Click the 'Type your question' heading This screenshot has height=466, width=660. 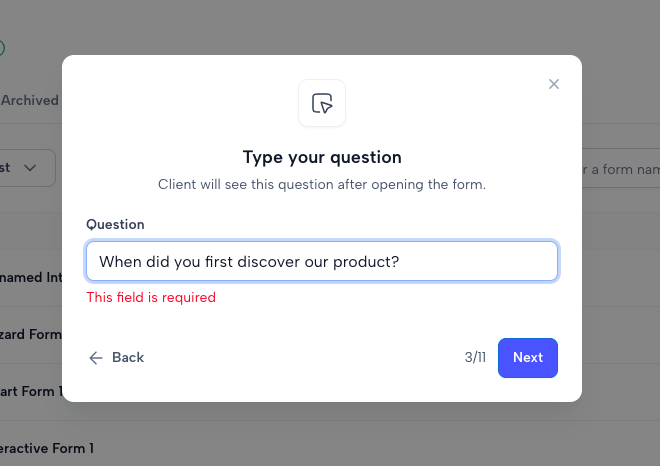coord(322,157)
